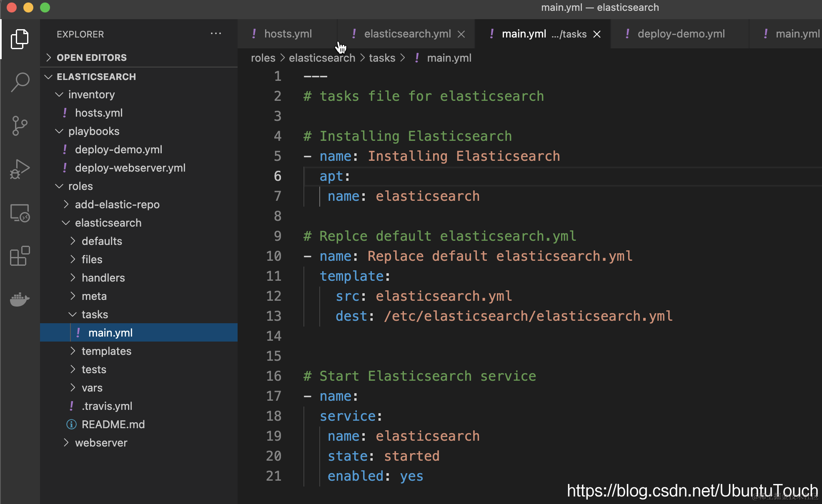Expand the add-elastic-repo role folder

click(117, 205)
